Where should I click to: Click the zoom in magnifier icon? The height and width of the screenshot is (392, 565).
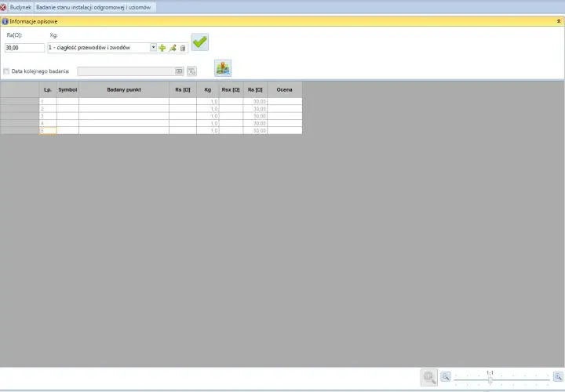click(558, 376)
